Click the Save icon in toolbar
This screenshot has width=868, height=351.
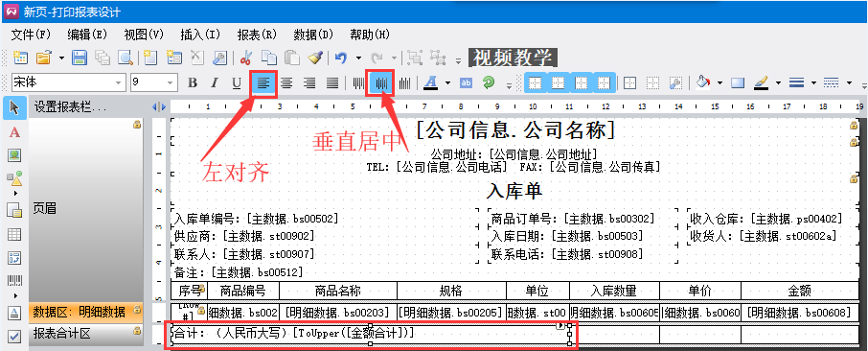(80, 58)
